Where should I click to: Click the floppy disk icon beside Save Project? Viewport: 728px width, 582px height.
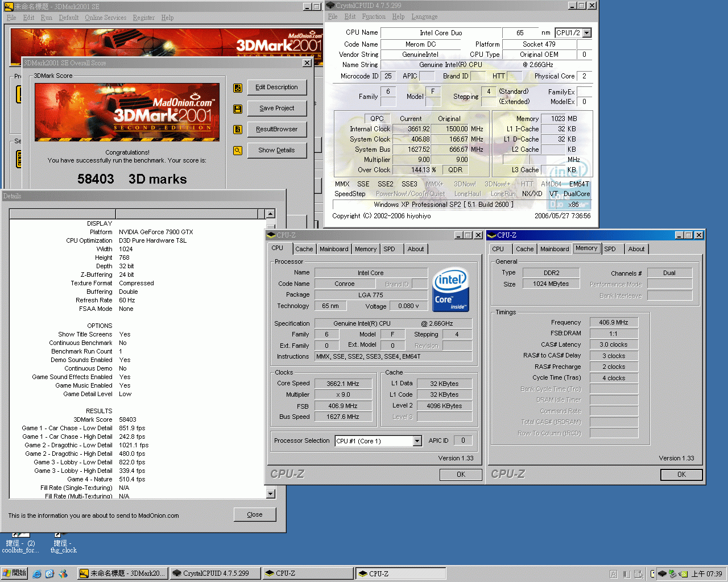(238, 109)
